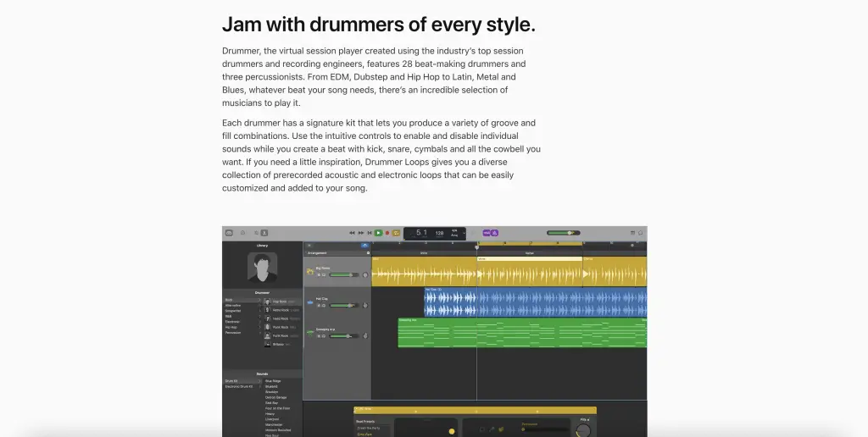Solo the Sweeping Arp track
Image resolution: width=868 pixels, height=437 pixels.
pos(324,335)
